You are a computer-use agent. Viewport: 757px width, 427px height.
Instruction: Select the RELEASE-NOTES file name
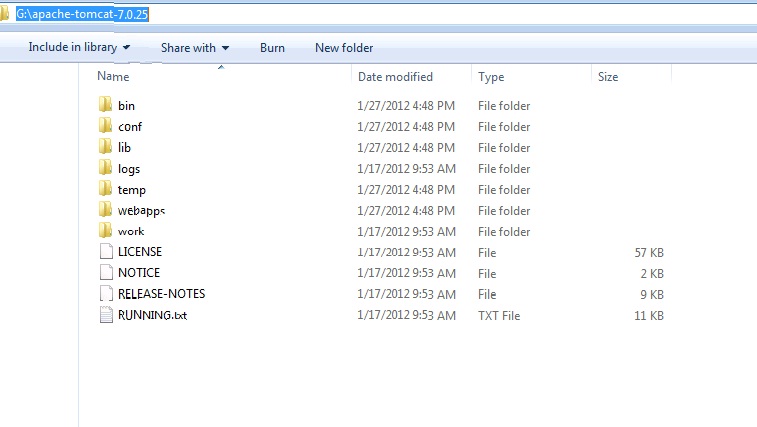tap(162, 294)
